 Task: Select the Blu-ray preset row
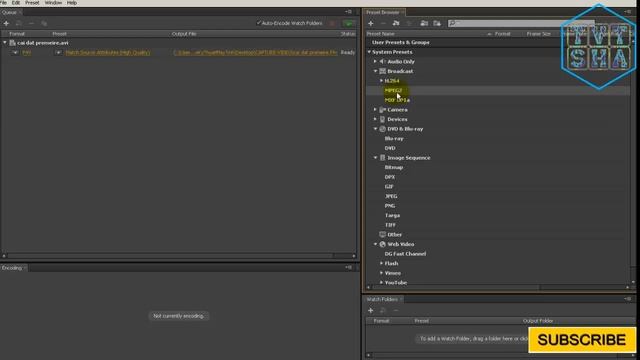coord(498,138)
